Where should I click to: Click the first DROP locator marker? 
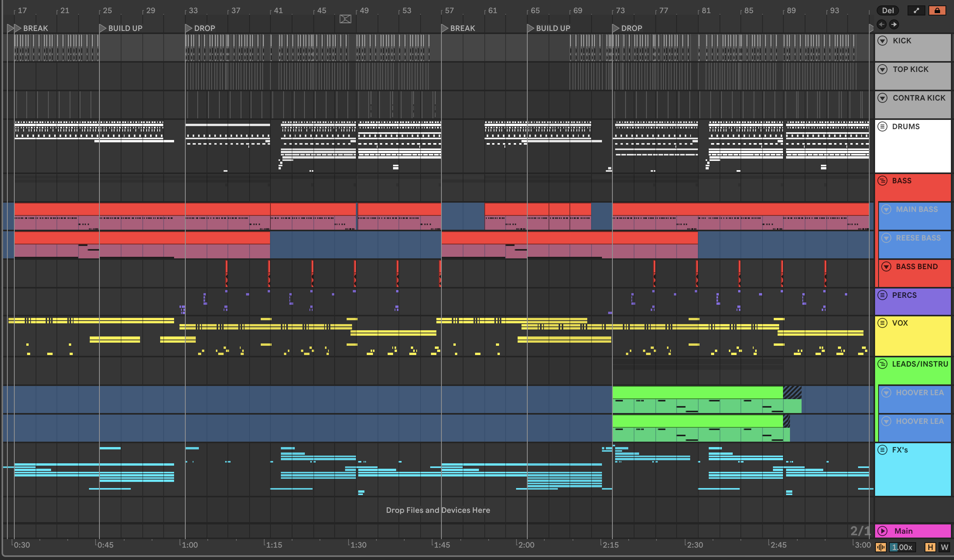point(189,28)
